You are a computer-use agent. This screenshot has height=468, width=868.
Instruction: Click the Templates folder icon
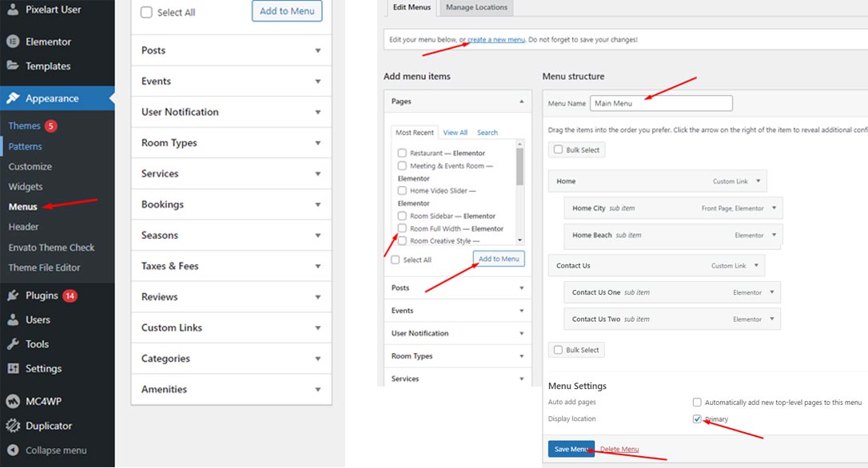(x=12, y=66)
